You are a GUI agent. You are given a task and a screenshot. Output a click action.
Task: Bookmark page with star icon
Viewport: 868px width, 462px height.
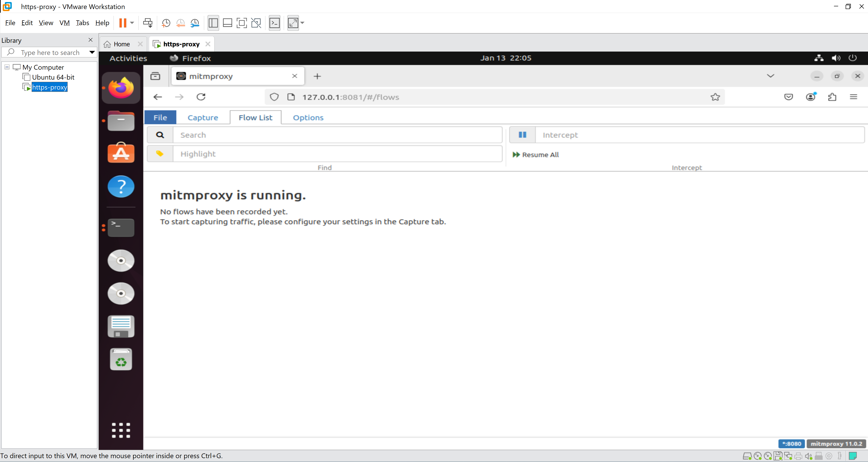coord(715,97)
